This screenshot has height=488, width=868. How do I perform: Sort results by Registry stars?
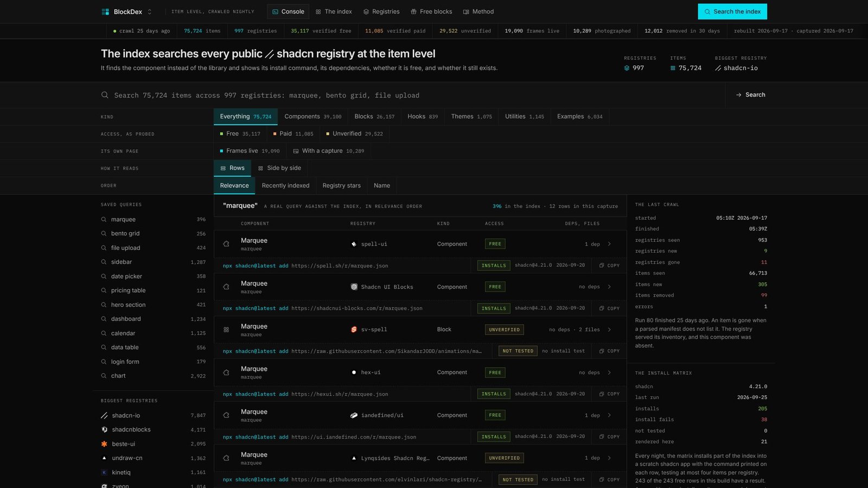341,185
